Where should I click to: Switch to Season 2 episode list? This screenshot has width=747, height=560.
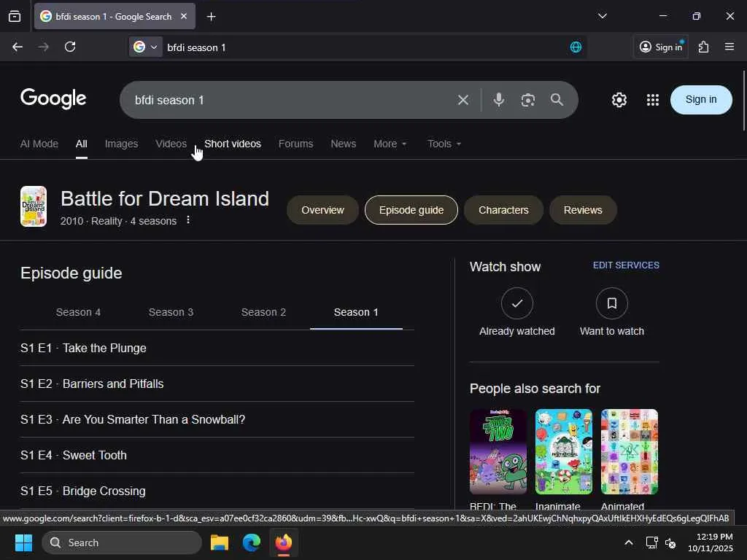263,312
